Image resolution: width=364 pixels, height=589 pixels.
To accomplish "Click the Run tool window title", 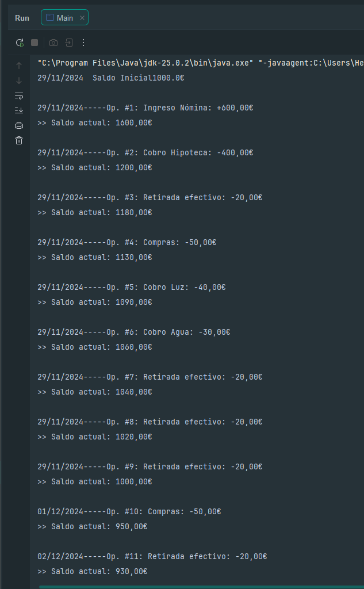I will pos(22,18).
